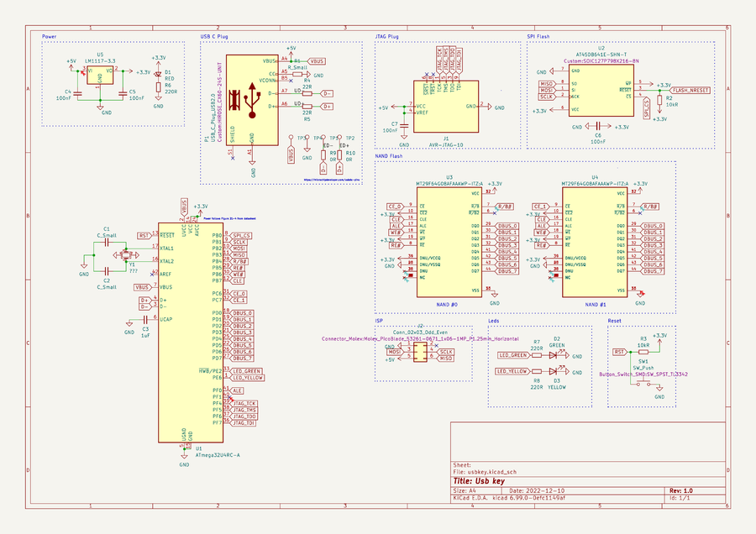Select the red LED D1 symbol

coord(158,76)
